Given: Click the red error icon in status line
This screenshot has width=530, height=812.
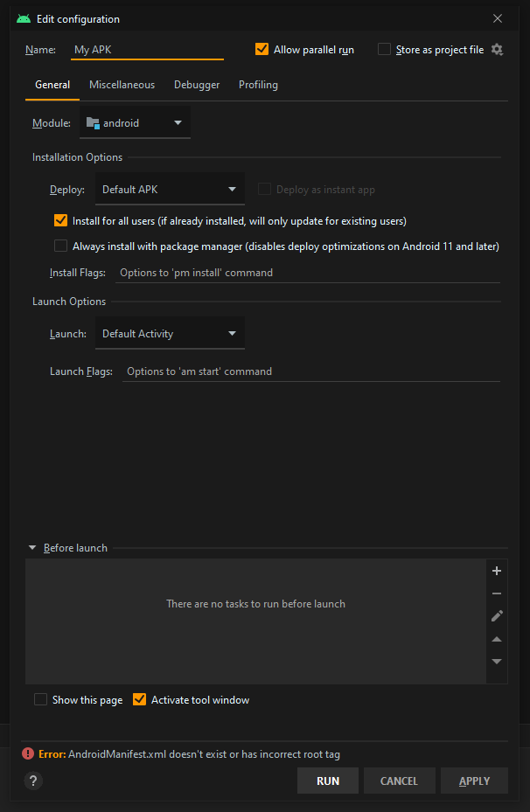Looking at the screenshot, I should pyautogui.click(x=27, y=754).
